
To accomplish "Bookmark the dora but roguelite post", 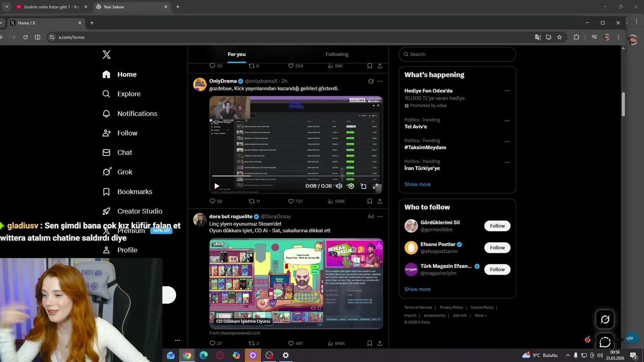I will 370,343.
